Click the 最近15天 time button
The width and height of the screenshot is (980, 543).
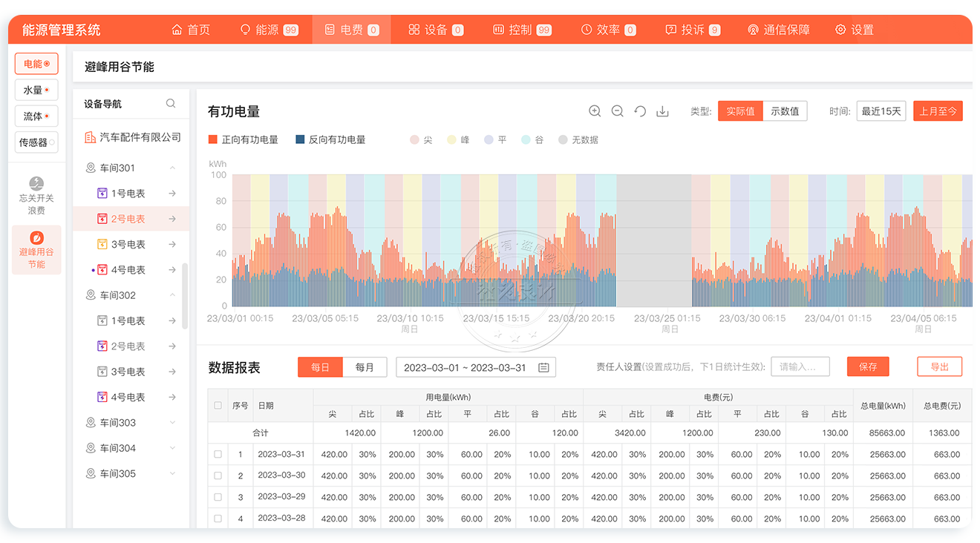(x=881, y=111)
